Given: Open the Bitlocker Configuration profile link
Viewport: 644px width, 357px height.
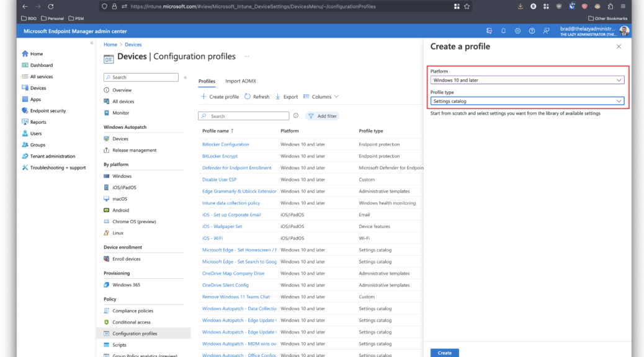Looking at the screenshot, I should 225,144.
